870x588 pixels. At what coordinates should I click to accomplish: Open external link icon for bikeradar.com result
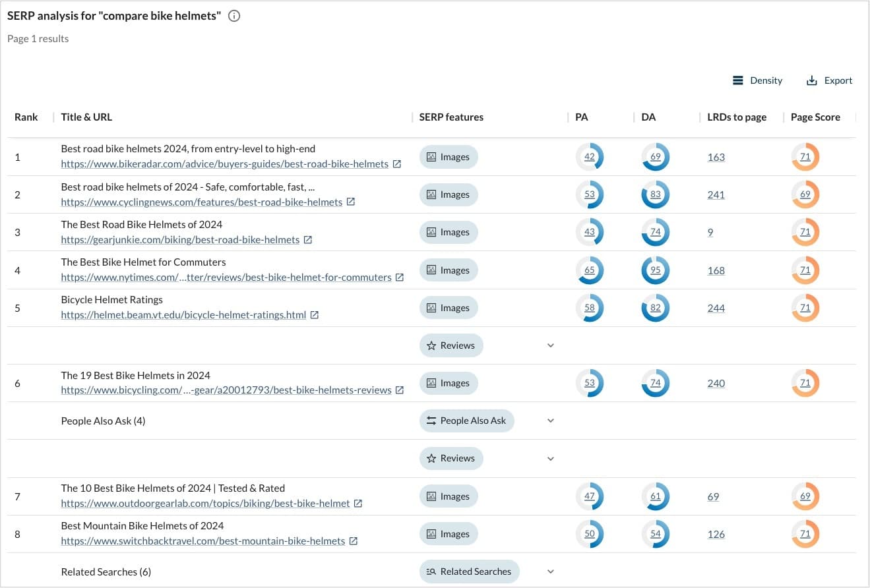tap(397, 164)
